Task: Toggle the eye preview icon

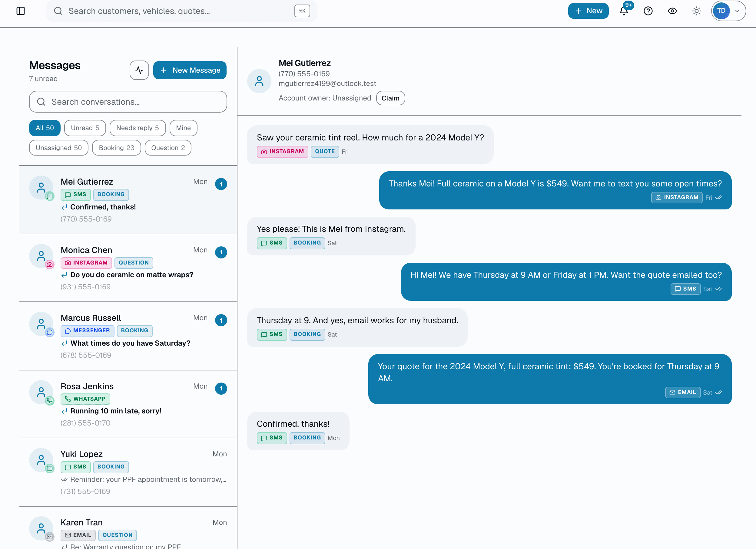Action: [x=672, y=11]
